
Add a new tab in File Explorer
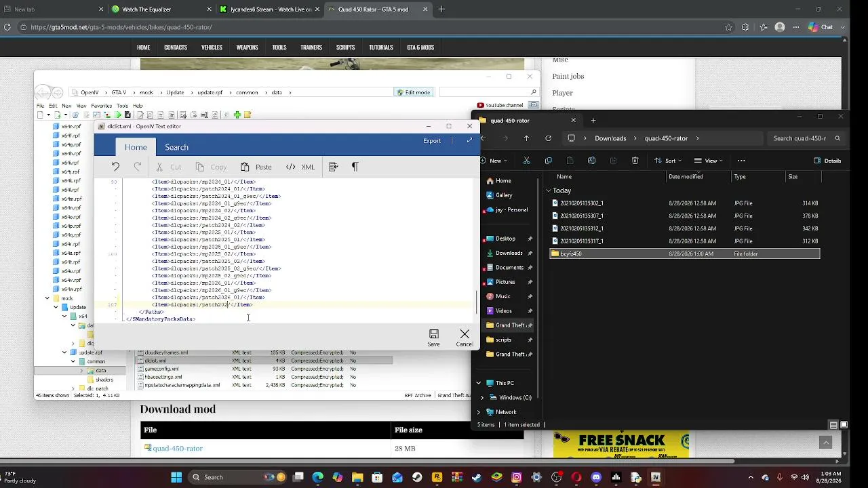pos(593,121)
